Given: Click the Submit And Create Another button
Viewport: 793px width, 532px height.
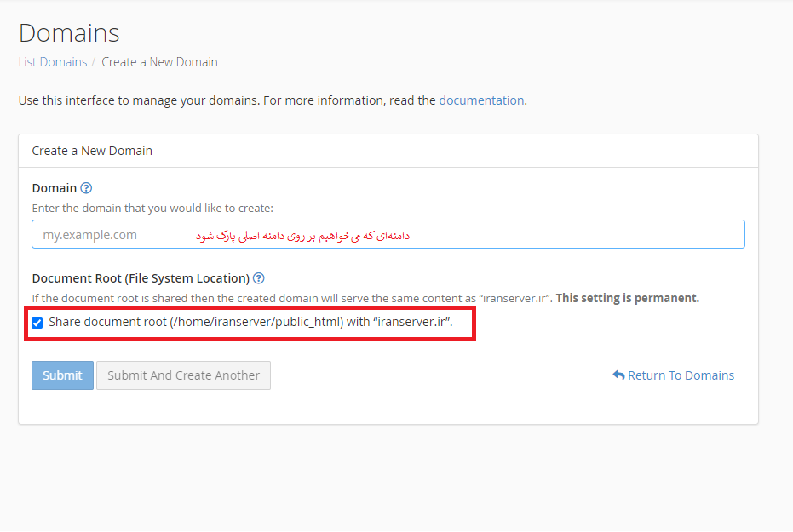Looking at the screenshot, I should pos(183,375).
